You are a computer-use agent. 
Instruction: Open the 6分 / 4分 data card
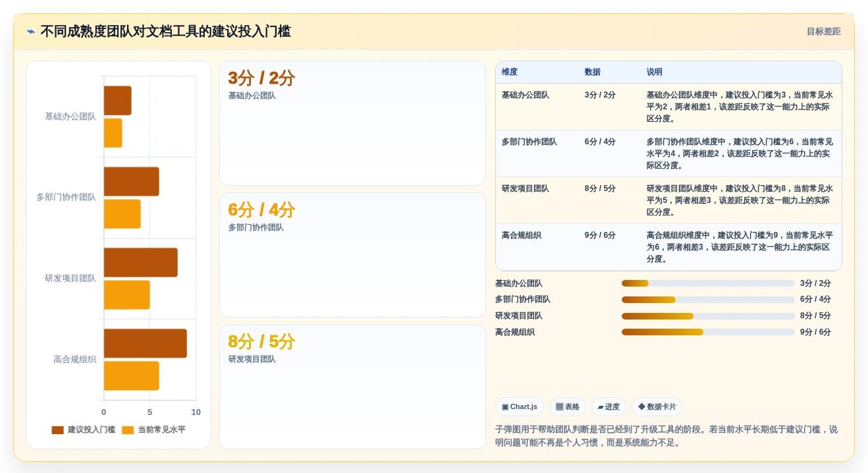pyautogui.click(x=352, y=255)
